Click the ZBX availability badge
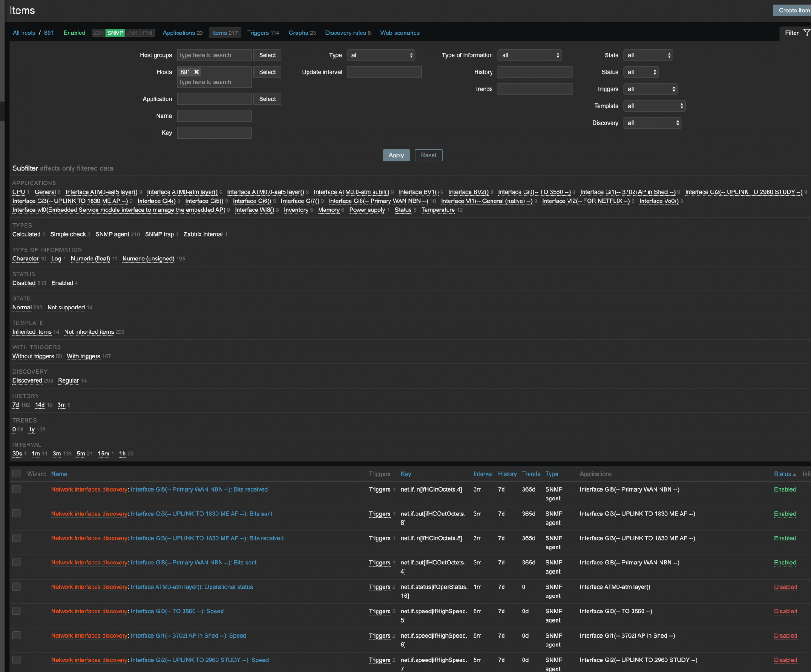The height and width of the screenshot is (672, 811). point(98,33)
